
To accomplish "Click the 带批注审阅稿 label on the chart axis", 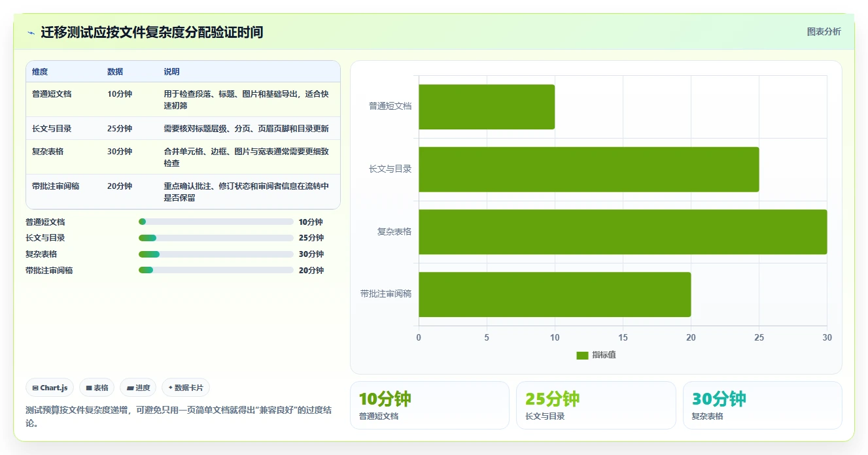I will (386, 294).
